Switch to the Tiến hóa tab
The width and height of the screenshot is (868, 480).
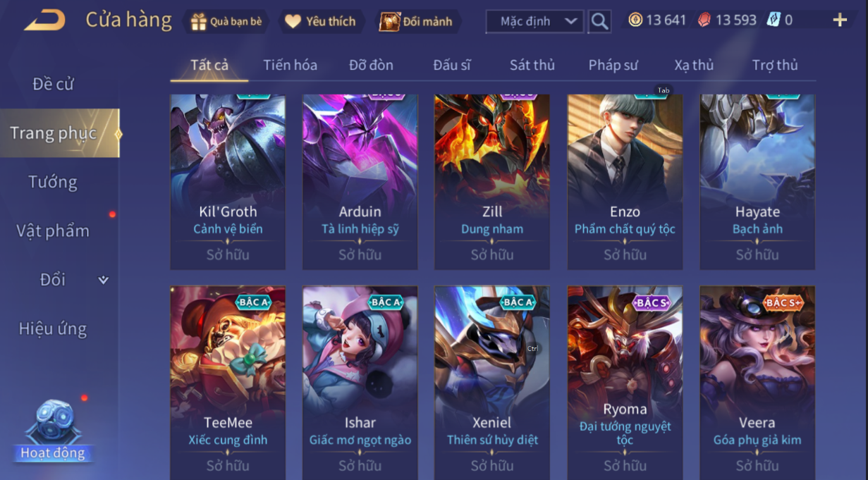coord(290,65)
